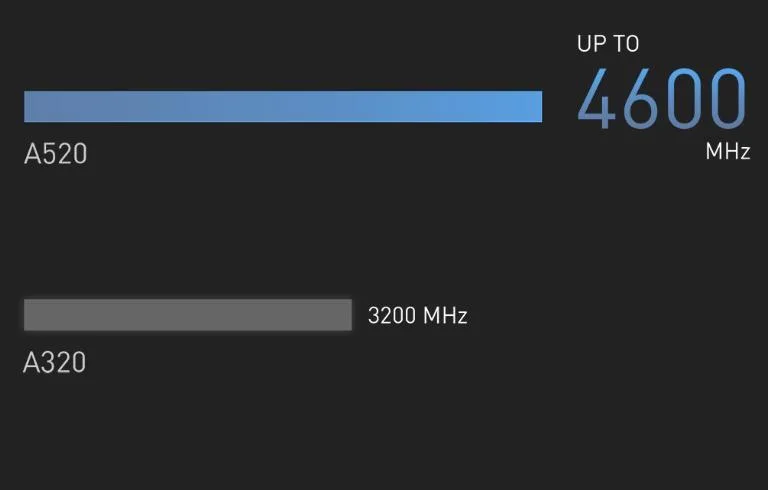Click the 3200 MHz value label

(418, 316)
